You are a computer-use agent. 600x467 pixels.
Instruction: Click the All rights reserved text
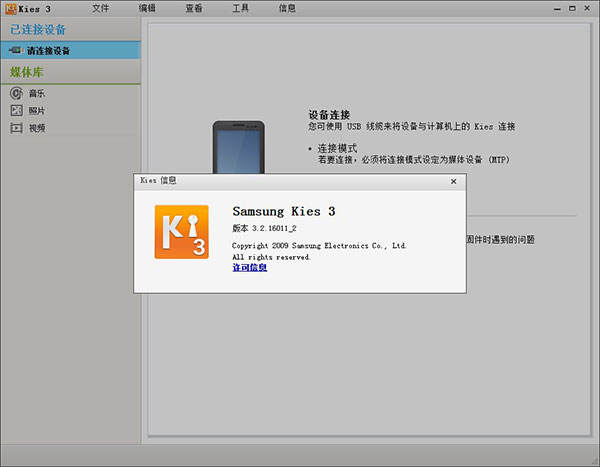[271, 257]
